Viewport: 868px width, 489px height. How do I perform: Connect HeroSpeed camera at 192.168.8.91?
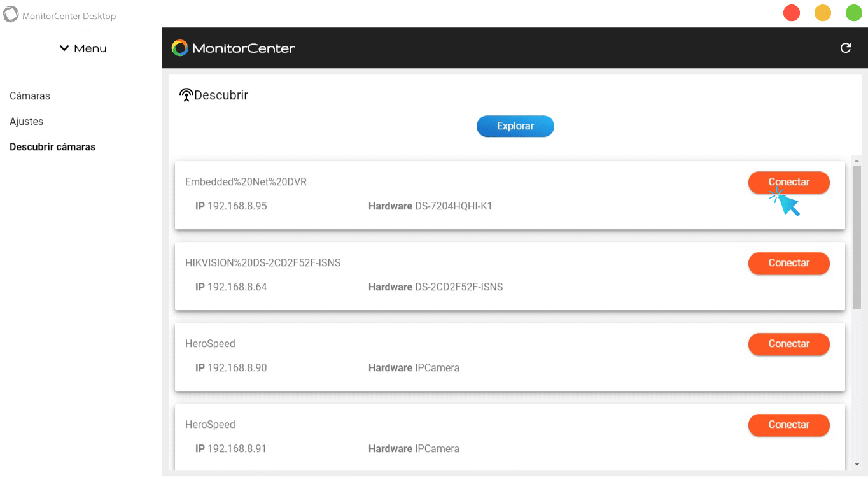(789, 425)
